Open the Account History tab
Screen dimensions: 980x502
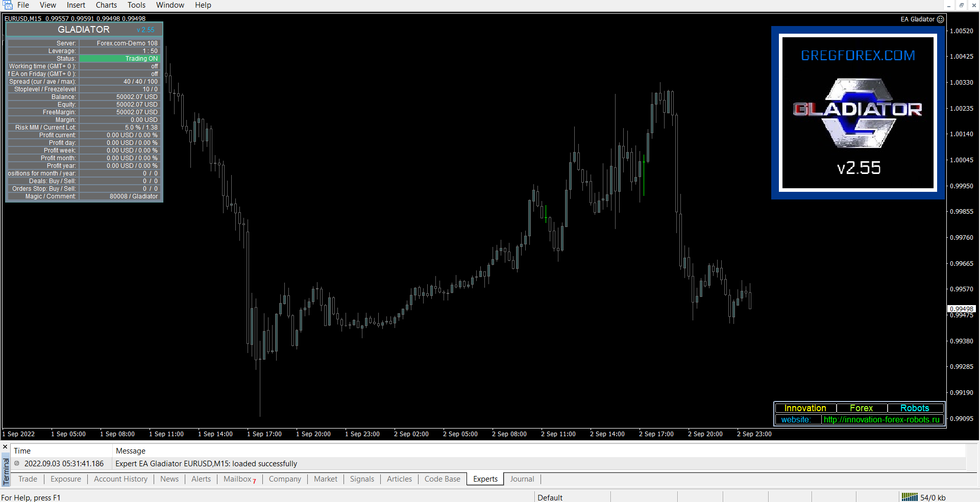(x=120, y=479)
